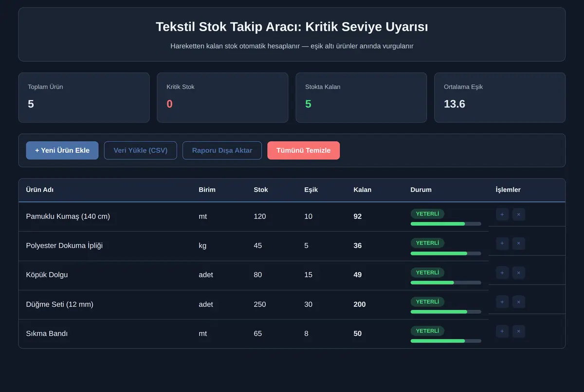584x392 pixels.
Task: Select Sıkma Bandı product name
Action: [47, 334]
